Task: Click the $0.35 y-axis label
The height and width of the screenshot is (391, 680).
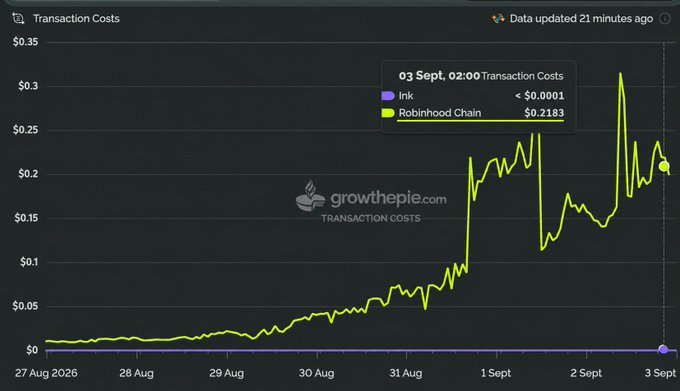Action: coord(26,42)
